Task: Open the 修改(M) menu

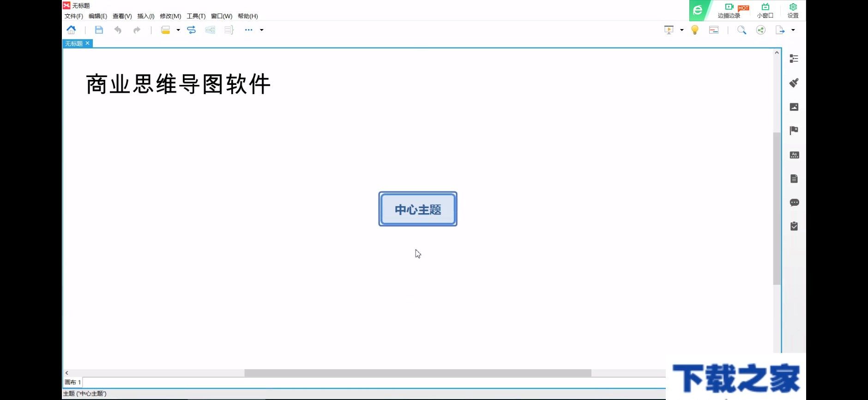Action: pos(170,16)
